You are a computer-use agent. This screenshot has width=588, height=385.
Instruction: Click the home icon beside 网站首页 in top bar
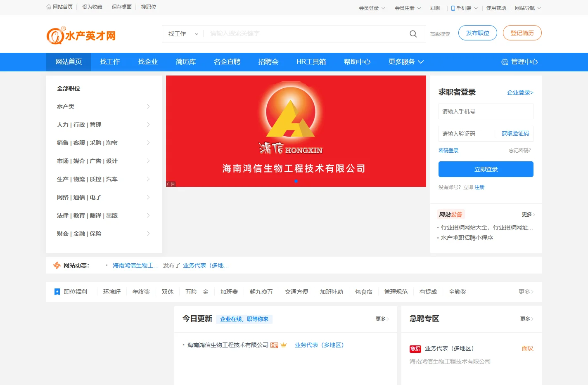pyautogui.click(x=49, y=7)
